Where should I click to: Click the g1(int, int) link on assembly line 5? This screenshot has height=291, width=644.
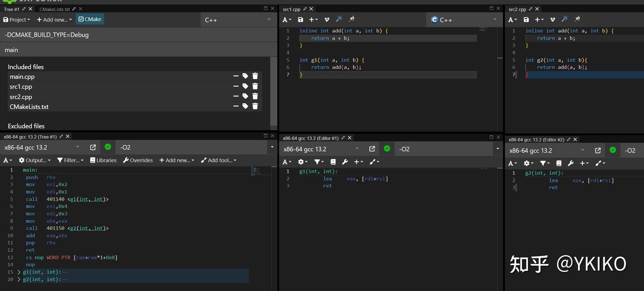[x=89, y=199]
